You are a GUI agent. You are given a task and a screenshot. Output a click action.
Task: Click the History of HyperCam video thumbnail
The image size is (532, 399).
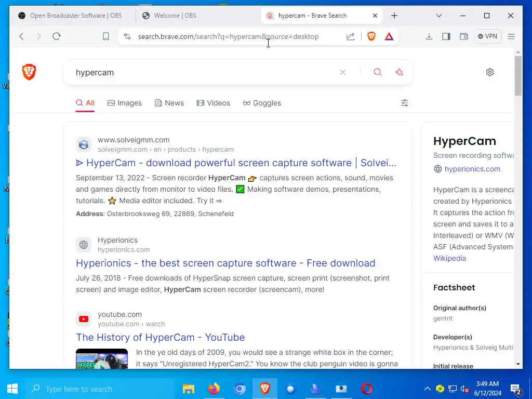pyautogui.click(x=102, y=358)
